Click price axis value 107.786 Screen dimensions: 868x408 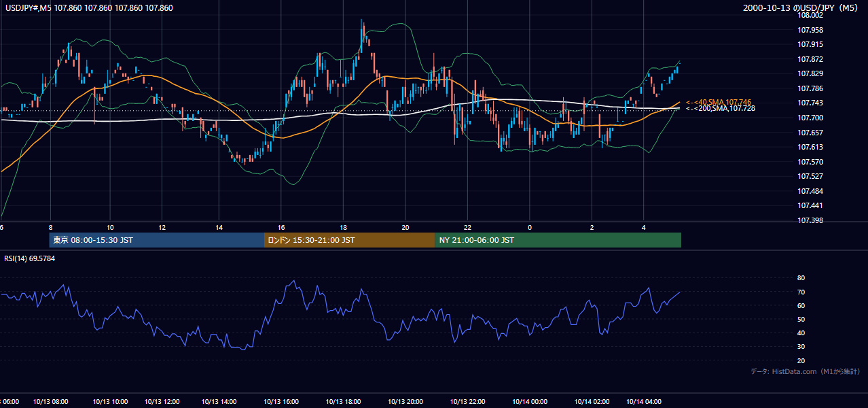[x=810, y=88]
